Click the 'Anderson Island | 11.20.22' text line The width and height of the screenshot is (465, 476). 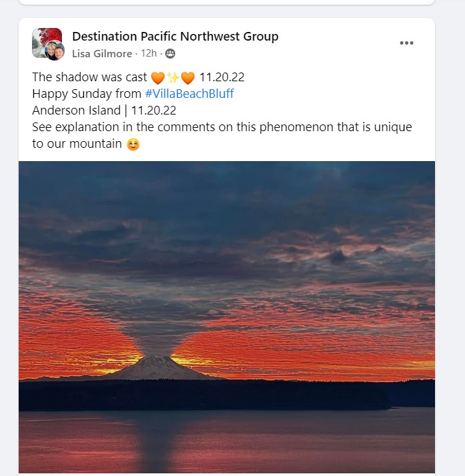[x=104, y=111]
